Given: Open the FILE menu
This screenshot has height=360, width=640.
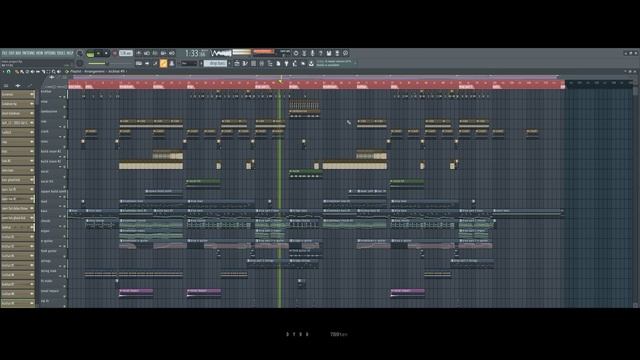Looking at the screenshot, I should click(x=3, y=53).
